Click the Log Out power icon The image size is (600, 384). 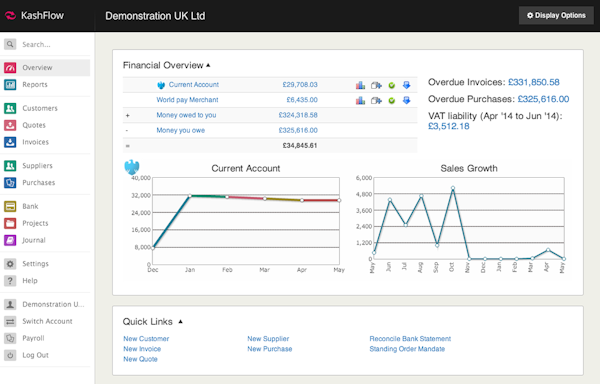coord(10,355)
